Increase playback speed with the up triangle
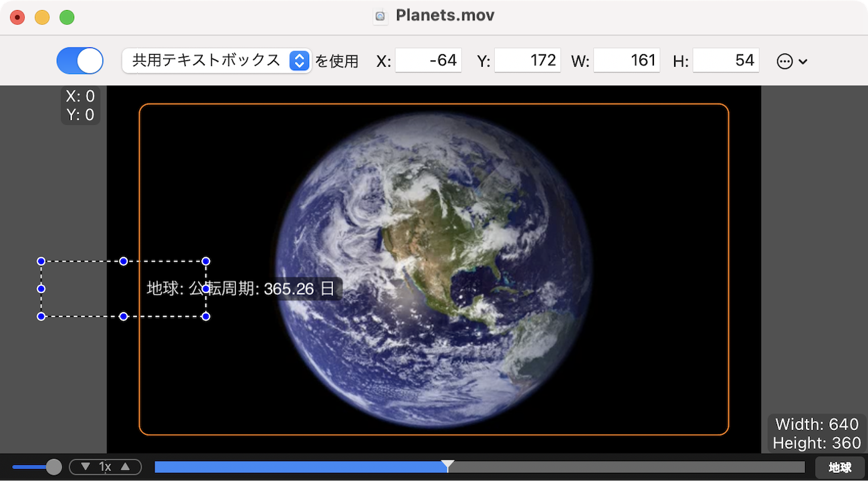Image resolution: width=868 pixels, height=481 pixels. [125, 467]
